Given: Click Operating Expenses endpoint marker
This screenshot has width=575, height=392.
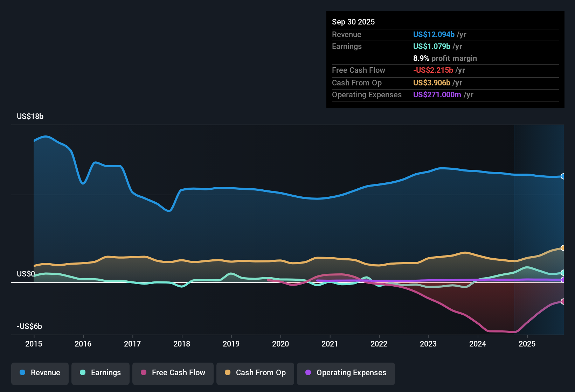Looking at the screenshot, I should coord(563,280).
